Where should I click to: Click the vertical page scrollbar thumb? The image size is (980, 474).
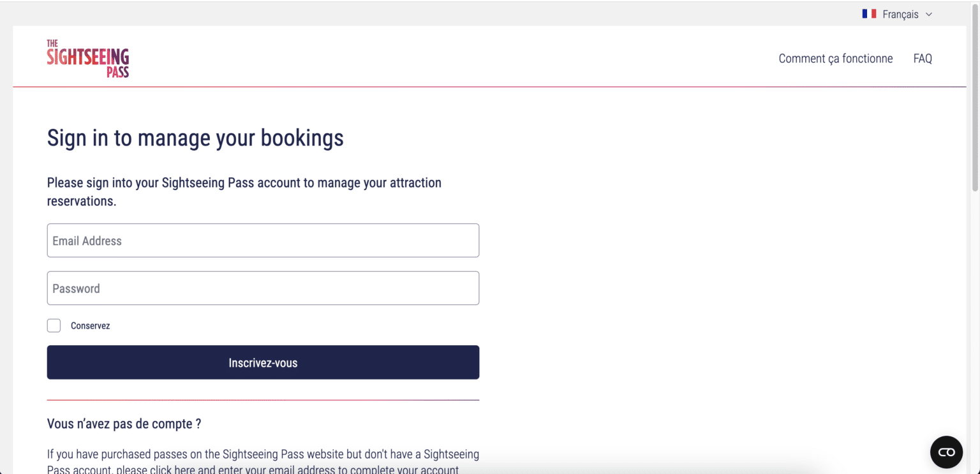974,96
